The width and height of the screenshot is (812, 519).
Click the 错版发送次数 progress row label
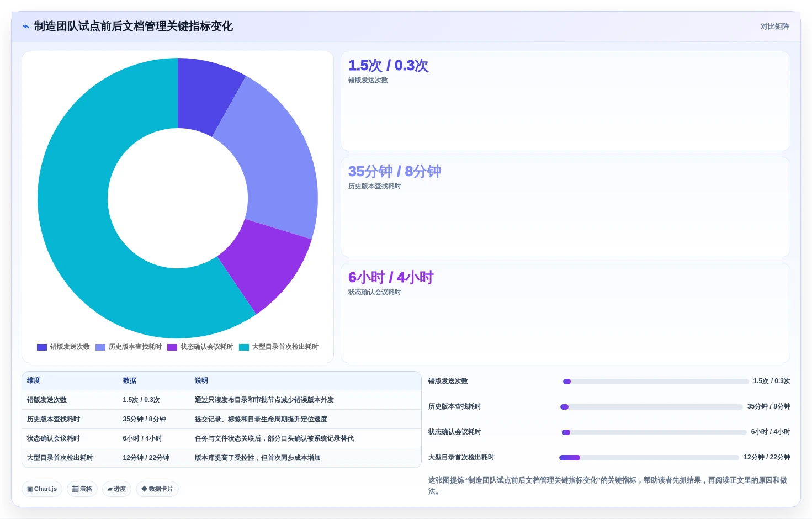pos(448,381)
